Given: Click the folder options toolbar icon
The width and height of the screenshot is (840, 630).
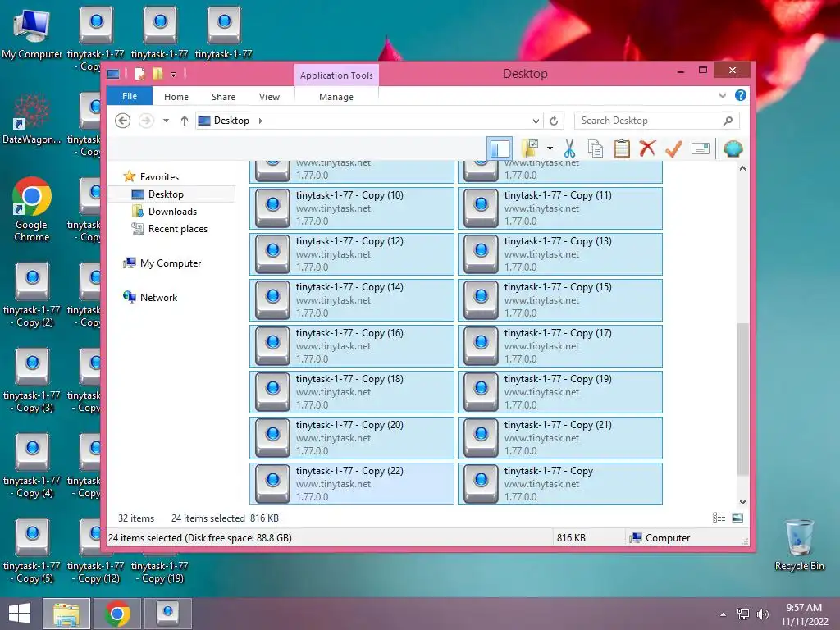Looking at the screenshot, I should (x=531, y=148).
